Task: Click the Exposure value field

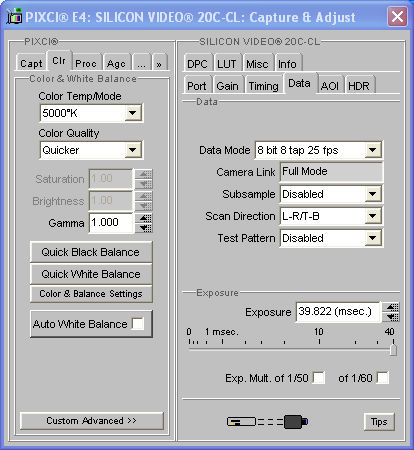Action: coord(338,312)
